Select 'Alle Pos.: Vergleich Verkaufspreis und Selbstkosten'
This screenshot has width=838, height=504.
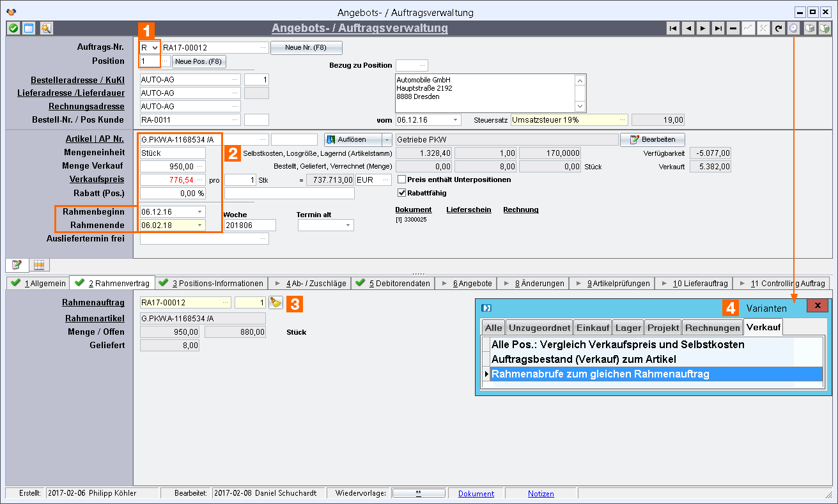[x=656, y=345]
